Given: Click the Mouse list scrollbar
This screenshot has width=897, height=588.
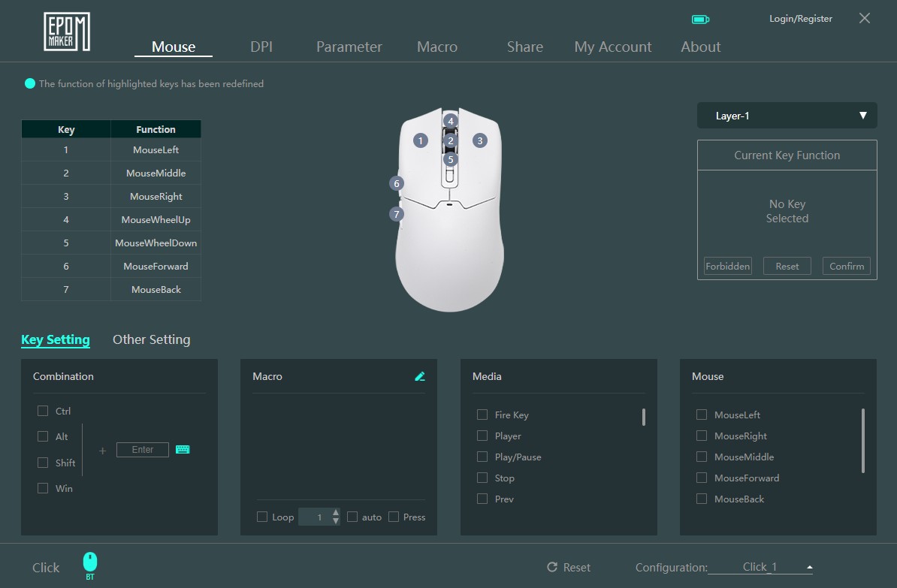Looking at the screenshot, I should [x=862, y=440].
